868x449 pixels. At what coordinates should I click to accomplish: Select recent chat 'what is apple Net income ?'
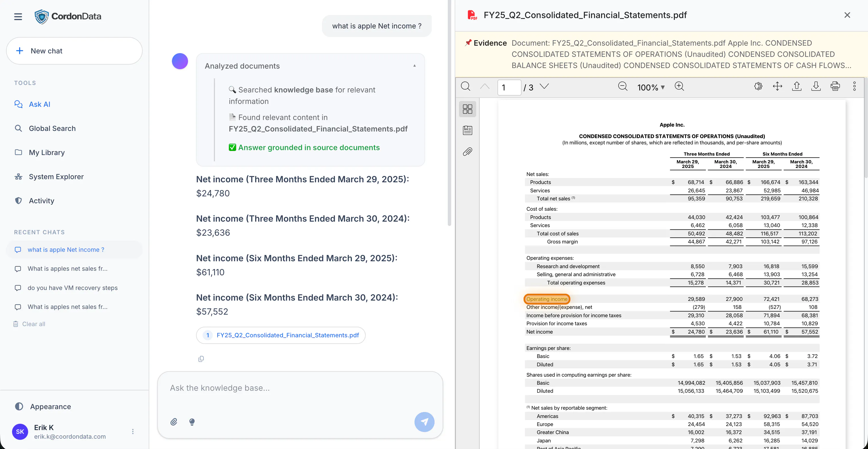(x=74, y=250)
